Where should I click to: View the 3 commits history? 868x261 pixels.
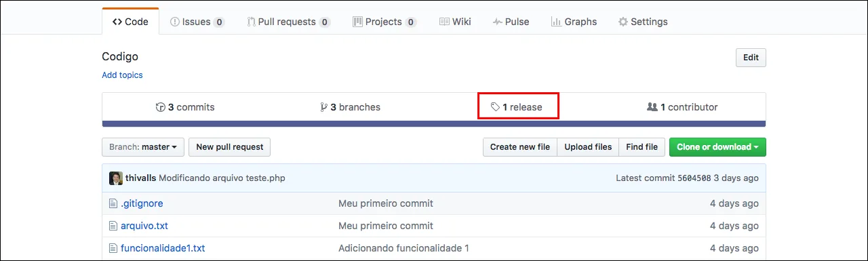point(185,107)
